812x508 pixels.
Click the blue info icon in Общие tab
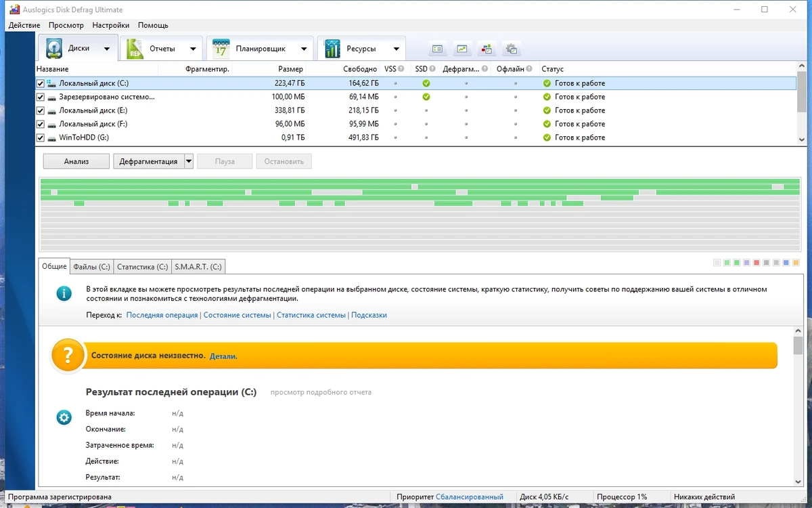[x=64, y=293]
